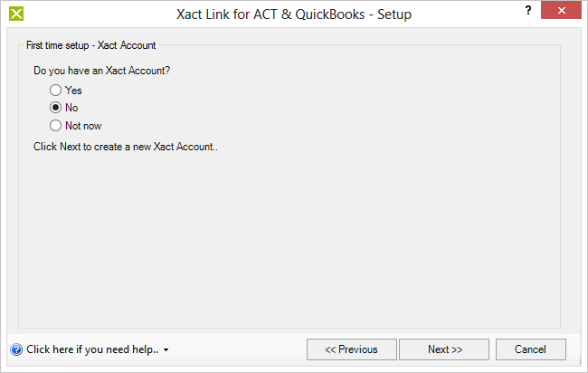The width and height of the screenshot is (588, 373).
Task: Close the Xact Link setup window
Action: (x=561, y=10)
